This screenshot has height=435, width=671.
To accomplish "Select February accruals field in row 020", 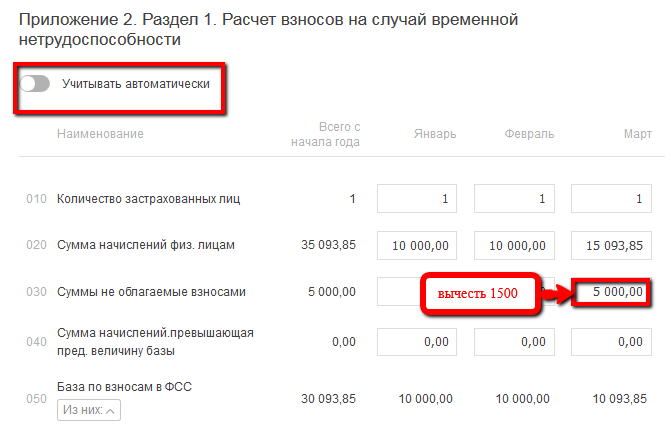I will point(514,245).
